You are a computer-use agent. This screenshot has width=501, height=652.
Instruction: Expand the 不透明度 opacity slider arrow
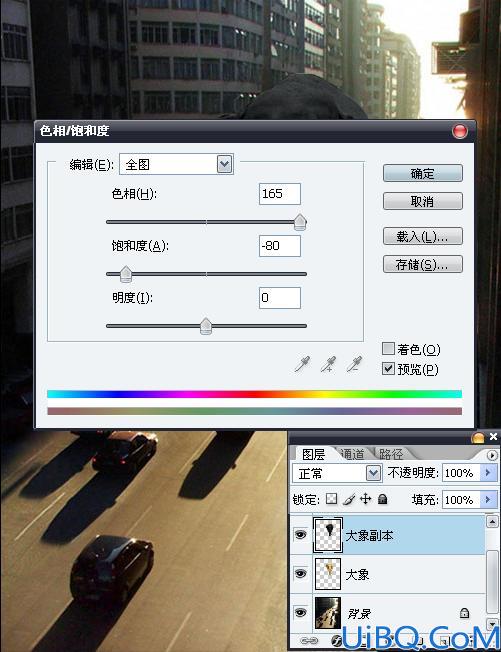click(488, 473)
